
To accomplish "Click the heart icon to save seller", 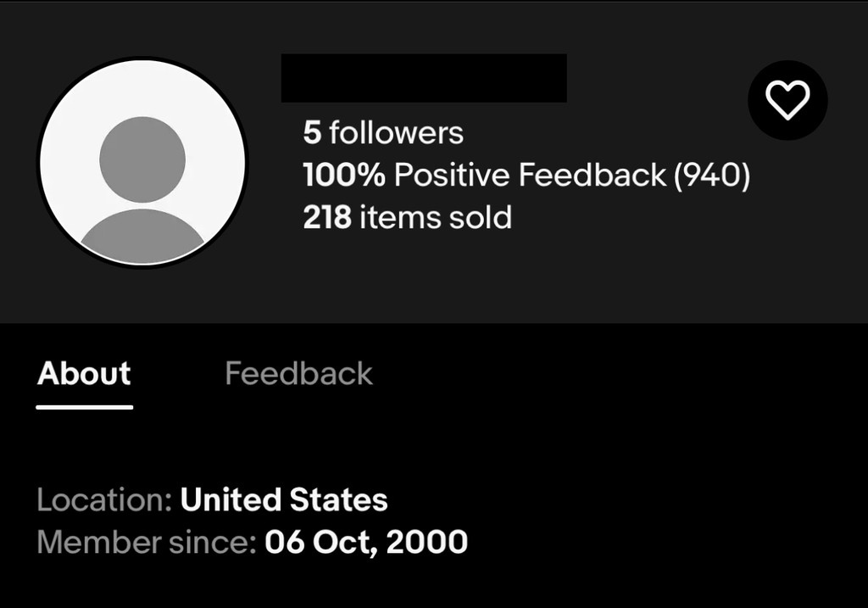I will (x=787, y=101).
